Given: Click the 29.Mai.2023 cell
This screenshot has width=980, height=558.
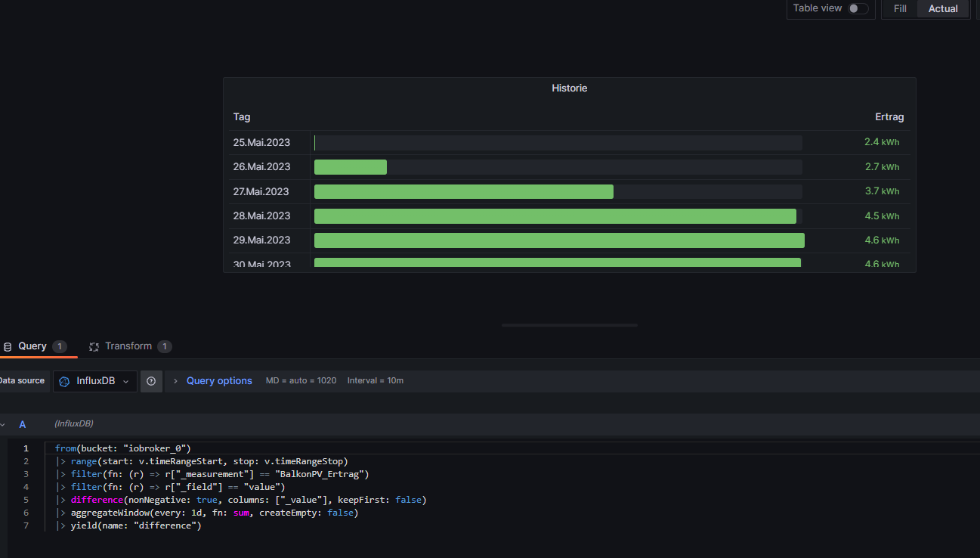Looking at the screenshot, I should tap(261, 240).
